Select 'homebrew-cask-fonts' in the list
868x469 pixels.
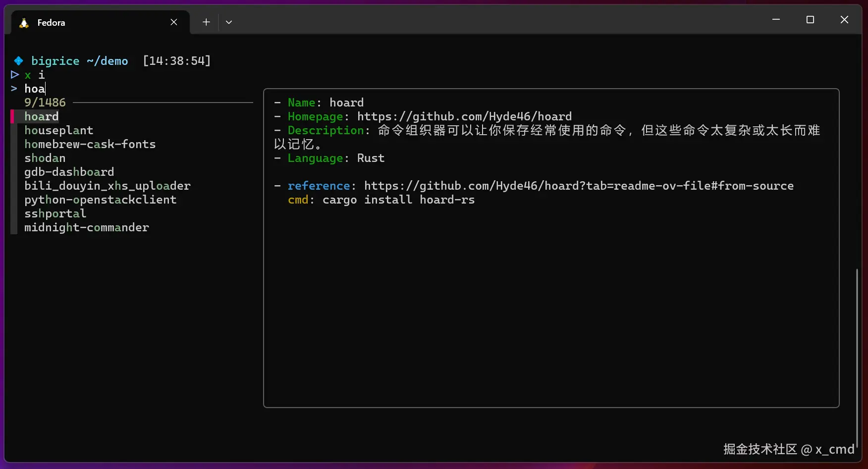[x=90, y=144]
